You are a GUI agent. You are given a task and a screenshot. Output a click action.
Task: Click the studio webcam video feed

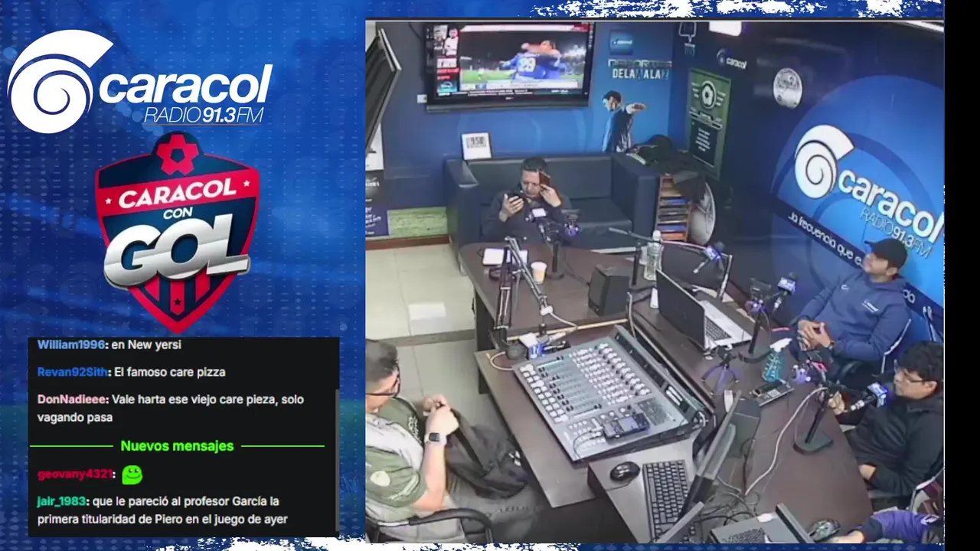click(655, 281)
